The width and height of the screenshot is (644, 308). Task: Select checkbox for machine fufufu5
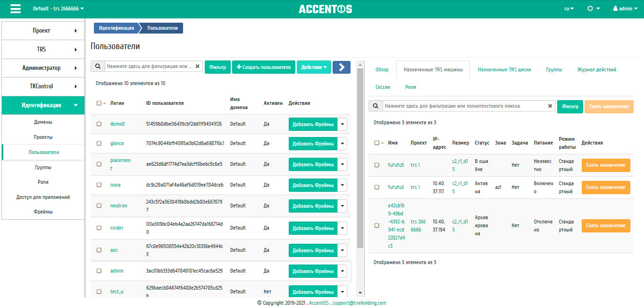376,165
